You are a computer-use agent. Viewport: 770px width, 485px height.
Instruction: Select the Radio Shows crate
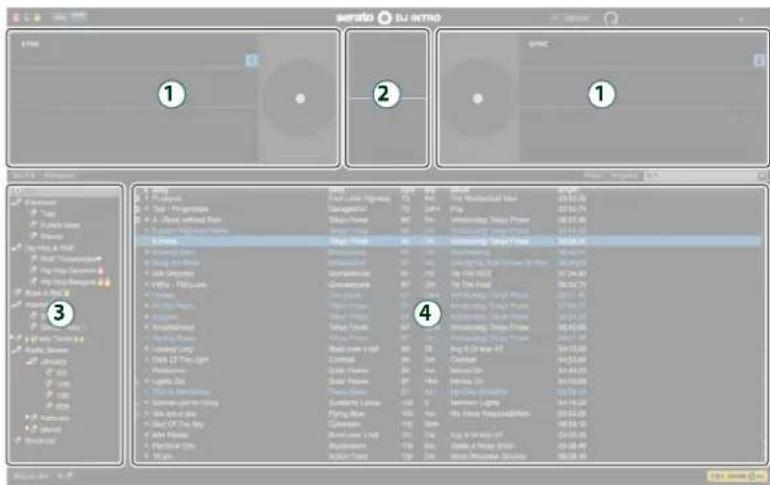tap(47, 350)
